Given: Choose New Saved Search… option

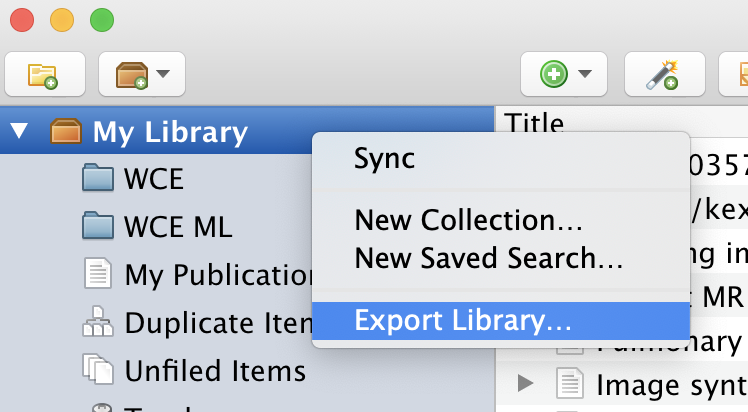Looking at the screenshot, I should pos(489,259).
